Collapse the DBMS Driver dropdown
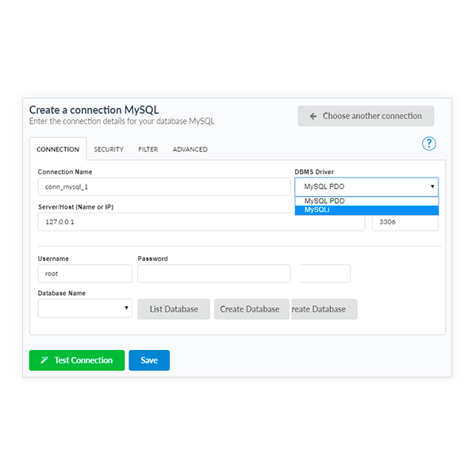 [x=366, y=186]
